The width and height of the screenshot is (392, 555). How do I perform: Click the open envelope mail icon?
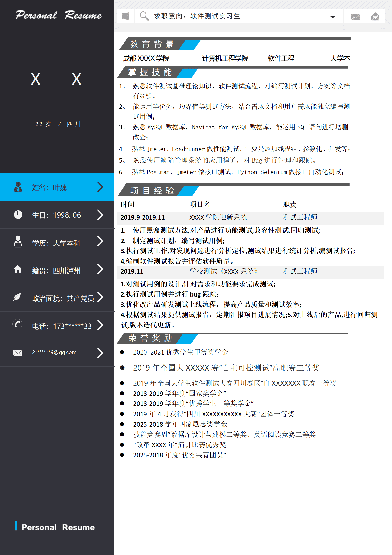tap(375, 17)
